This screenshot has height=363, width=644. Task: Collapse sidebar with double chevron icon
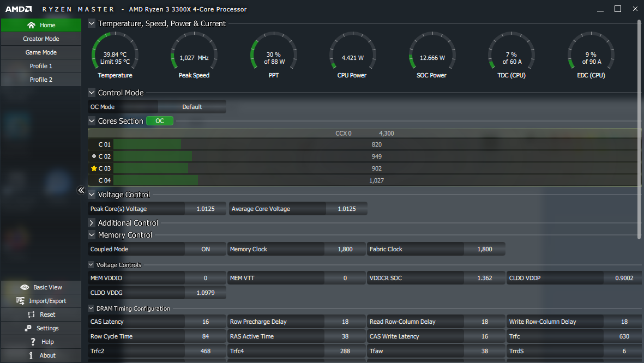point(81,190)
